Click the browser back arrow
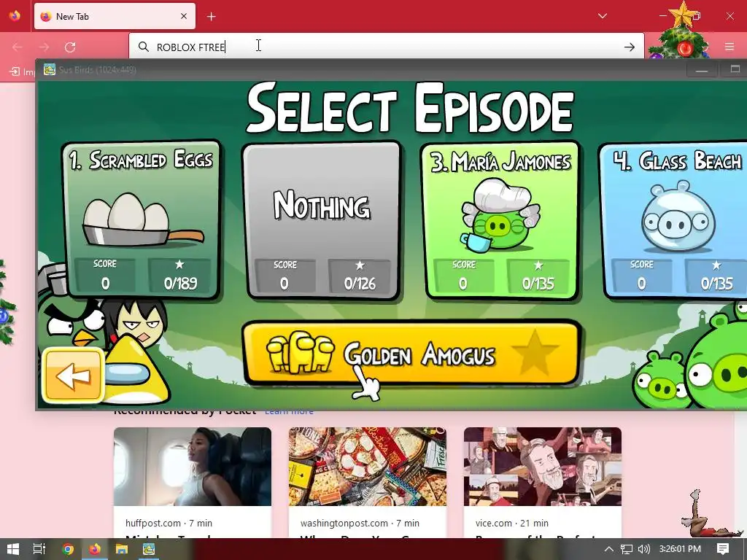 click(18, 47)
